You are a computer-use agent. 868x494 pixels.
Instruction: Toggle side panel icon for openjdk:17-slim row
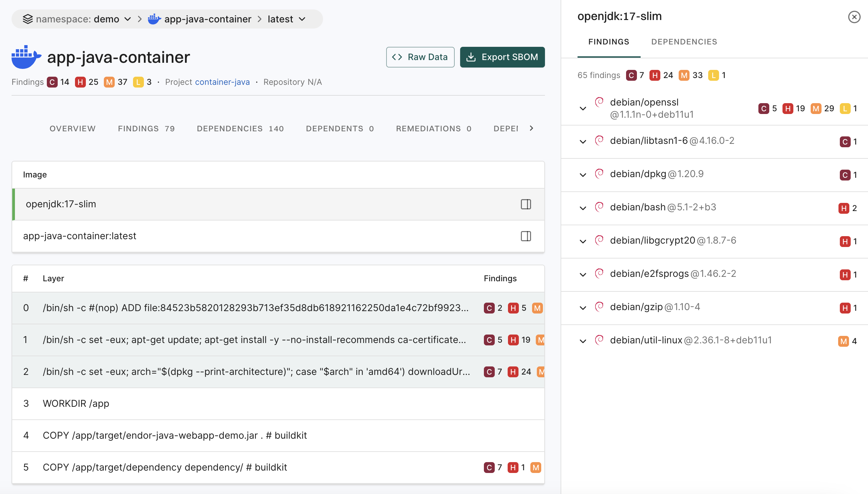[x=526, y=204]
